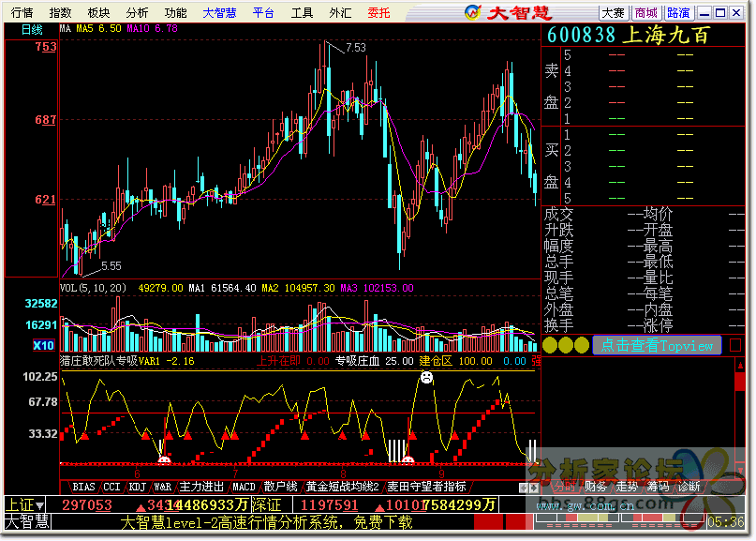Click the down arrow of the right panel scrollbar
The height and width of the screenshot is (541, 756).
[740, 470]
